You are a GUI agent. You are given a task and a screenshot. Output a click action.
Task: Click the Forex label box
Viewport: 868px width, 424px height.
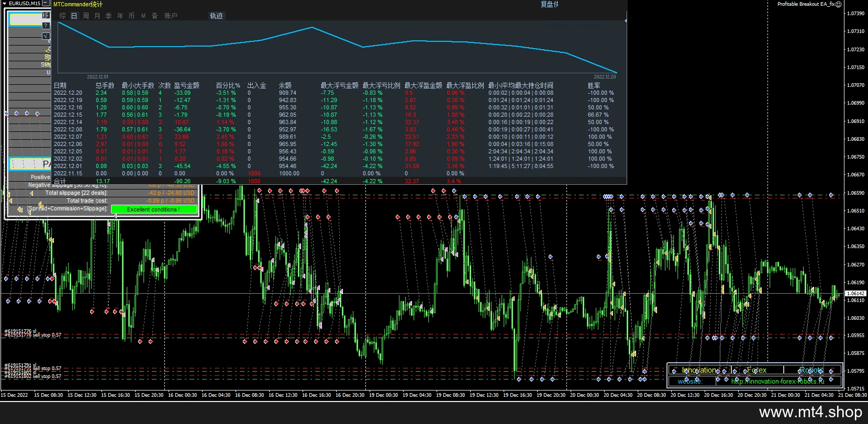757,370
